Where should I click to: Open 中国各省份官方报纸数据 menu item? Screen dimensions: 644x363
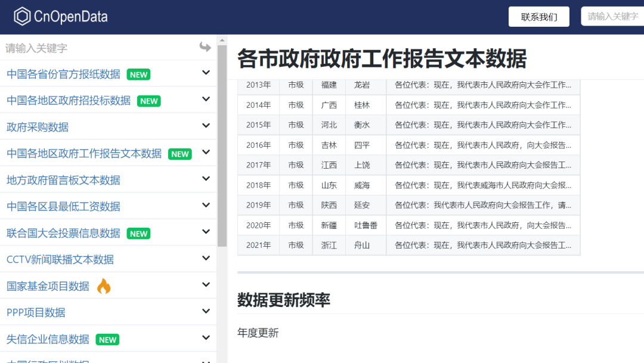tap(63, 75)
